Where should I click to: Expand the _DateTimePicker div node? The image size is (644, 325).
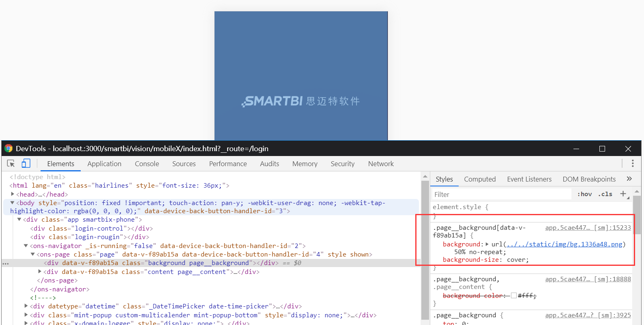(26, 306)
